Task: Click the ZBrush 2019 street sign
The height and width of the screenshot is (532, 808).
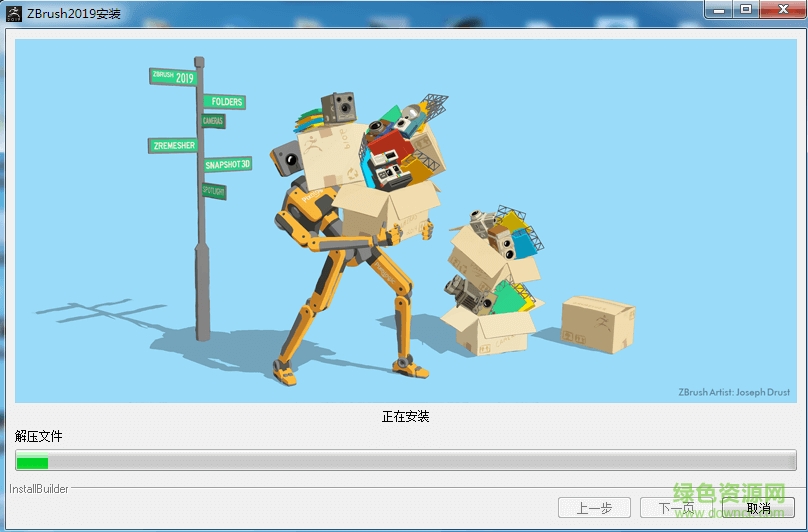Action: tap(173, 77)
